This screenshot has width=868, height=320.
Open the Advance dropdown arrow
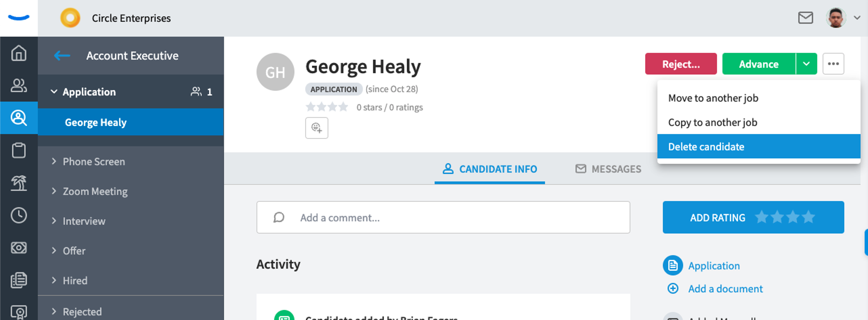pyautogui.click(x=806, y=64)
